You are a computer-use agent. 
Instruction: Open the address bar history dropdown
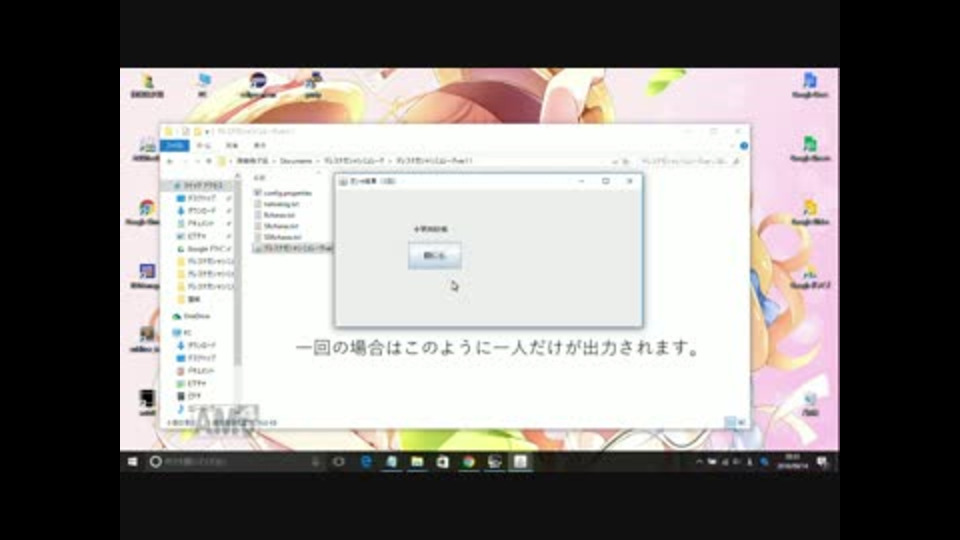point(614,162)
